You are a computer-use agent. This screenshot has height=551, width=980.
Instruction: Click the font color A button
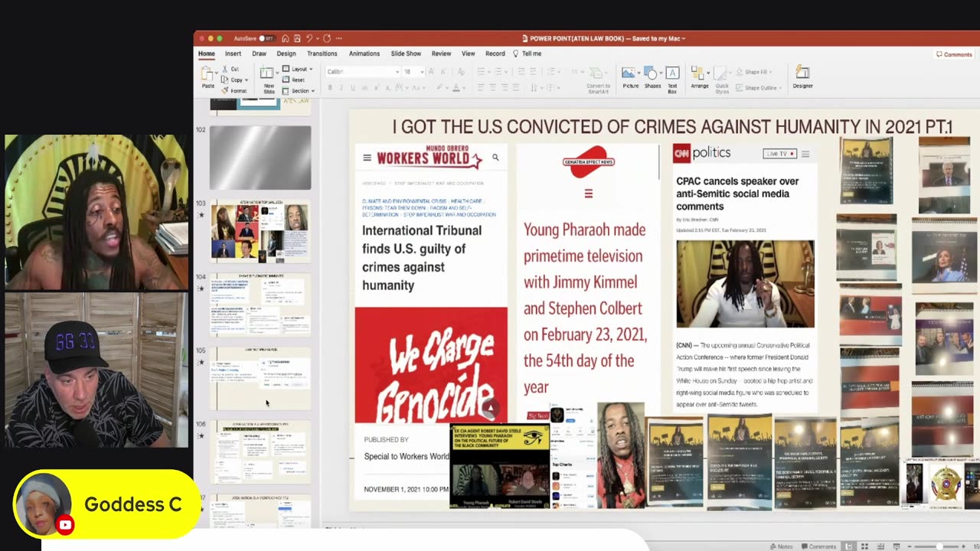click(x=455, y=87)
